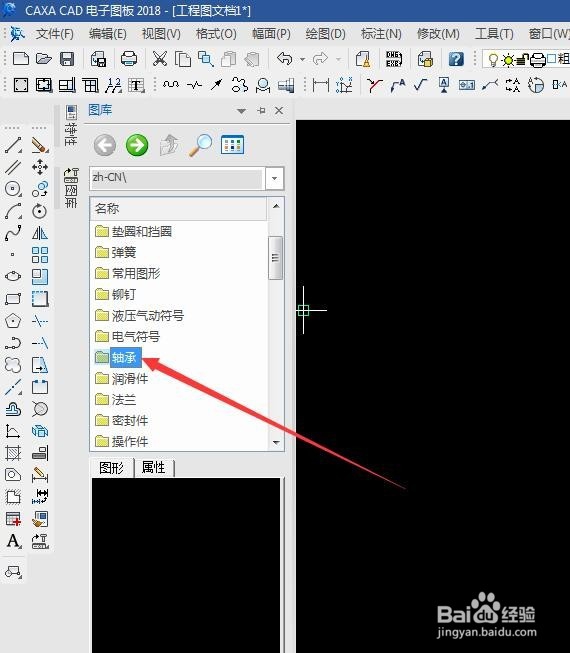Image resolution: width=570 pixels, height=653 pixels.
Task: Open the 常用图形 folder
Action: (127, 273)
